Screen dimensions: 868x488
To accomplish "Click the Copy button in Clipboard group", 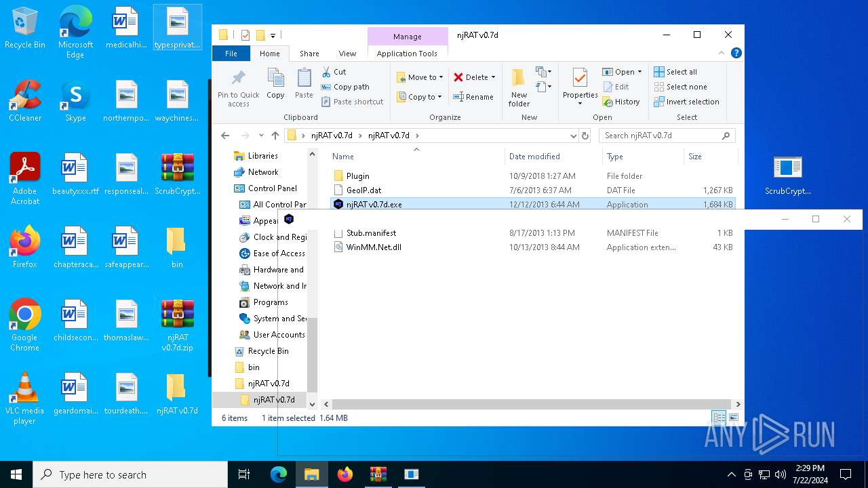I will (275, 84).
